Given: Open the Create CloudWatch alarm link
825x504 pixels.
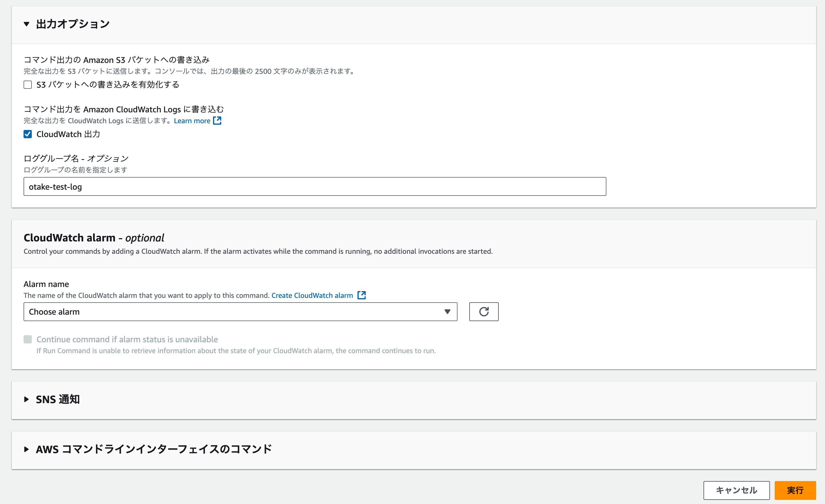Looking at the screenshot, I should tap(312, 295).
